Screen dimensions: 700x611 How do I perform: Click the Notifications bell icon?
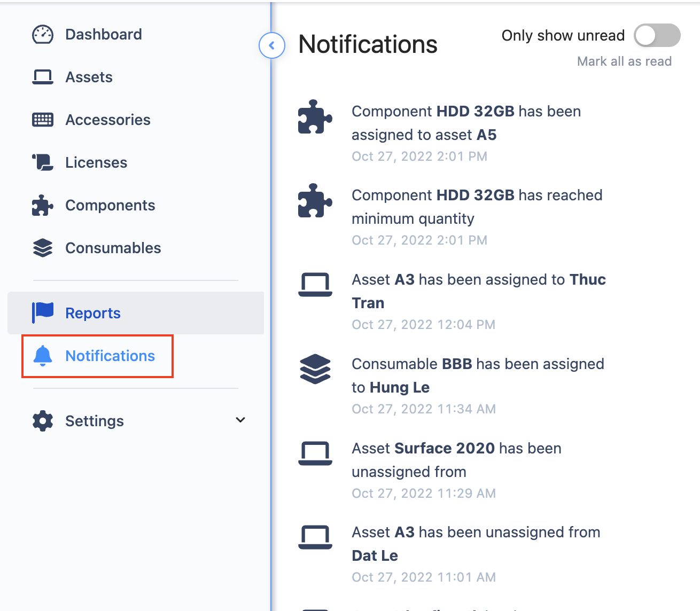[x=43, y=356]
